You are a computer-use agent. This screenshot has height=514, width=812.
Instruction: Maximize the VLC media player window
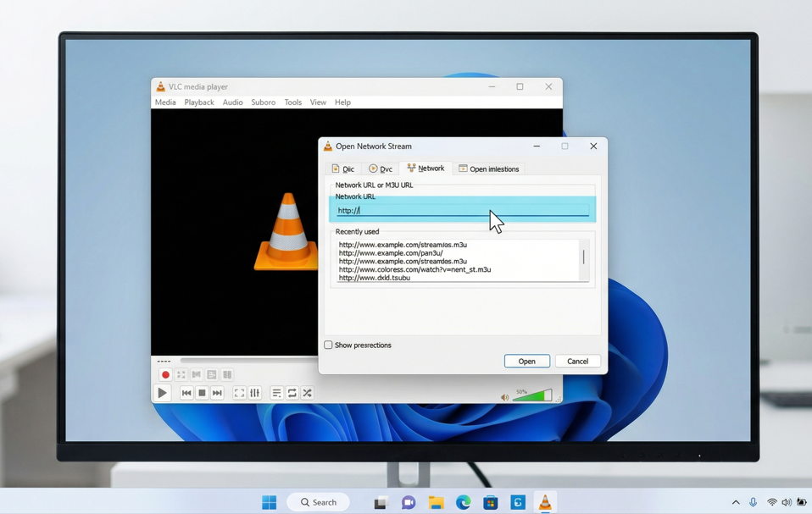[520, 87]
